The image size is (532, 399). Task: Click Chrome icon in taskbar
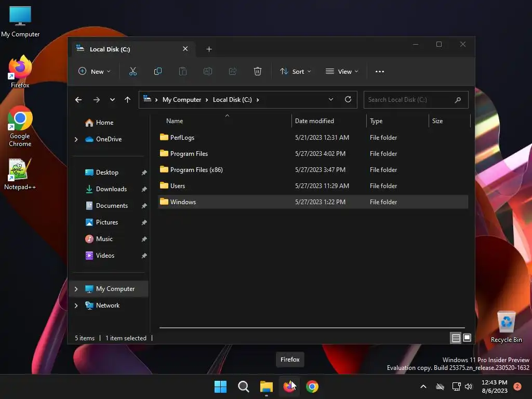click(x=312, y=387)
